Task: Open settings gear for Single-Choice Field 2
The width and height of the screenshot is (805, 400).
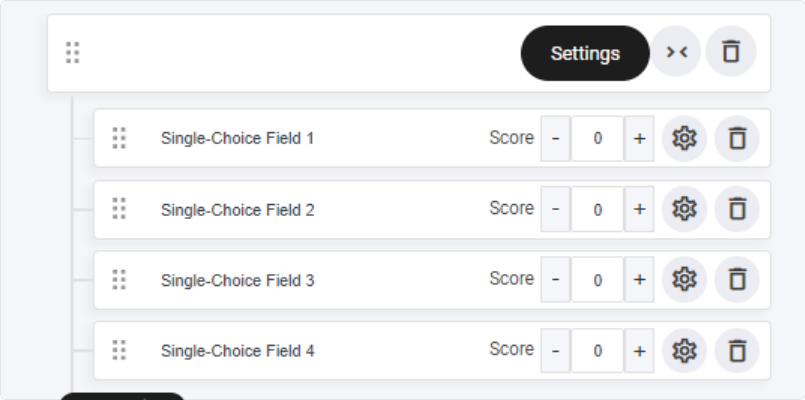Action: [684, 209]
